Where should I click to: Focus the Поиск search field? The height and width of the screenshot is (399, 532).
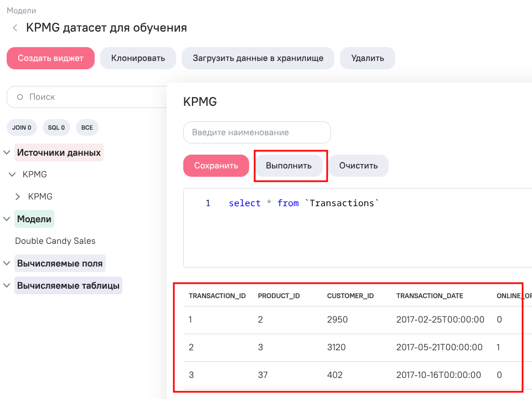tap(87, 97)
